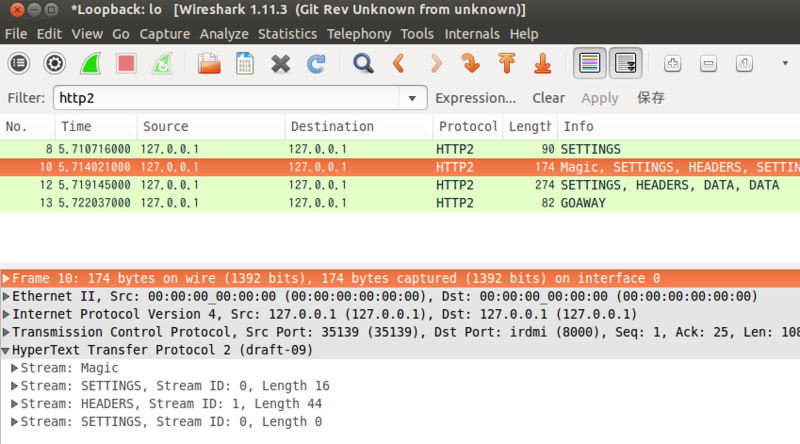Open the Telephony menu
800x444 pixels.
click(x=359, y=34)
